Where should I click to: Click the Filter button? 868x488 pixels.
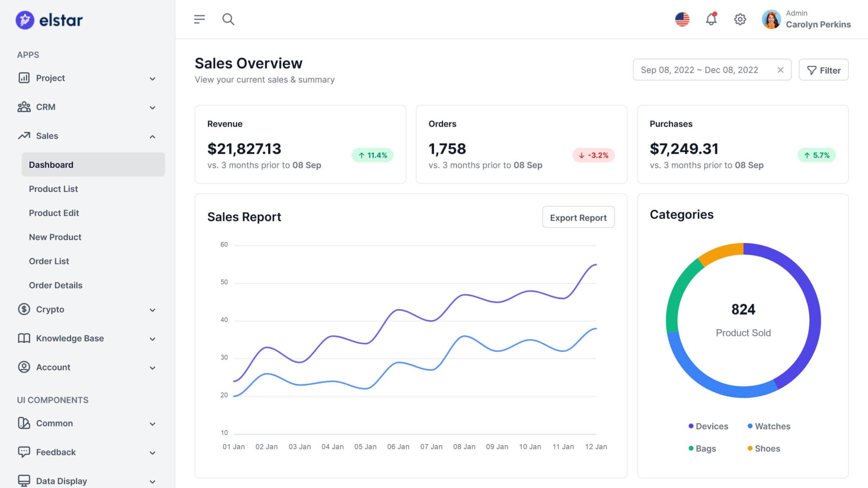click(x=823, y=70)
